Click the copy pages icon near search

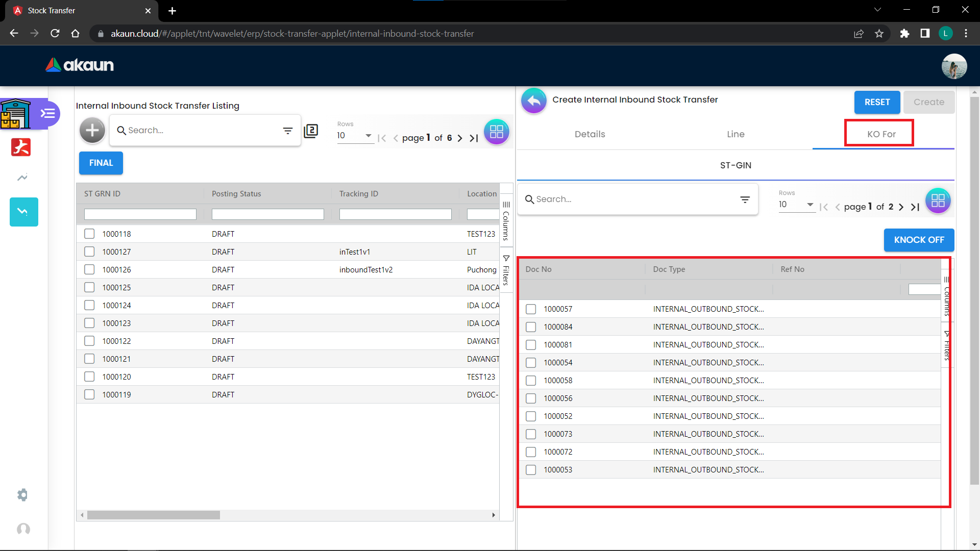[311, 131]
